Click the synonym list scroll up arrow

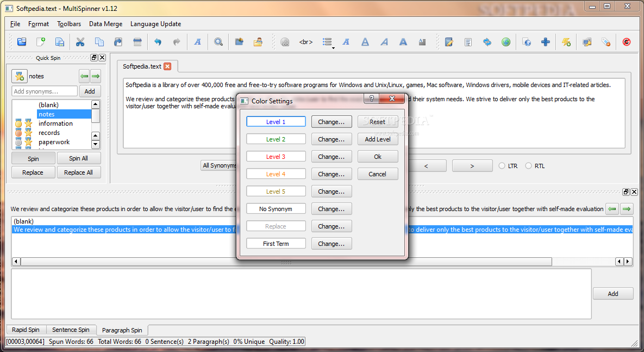[x=95, y=104]
